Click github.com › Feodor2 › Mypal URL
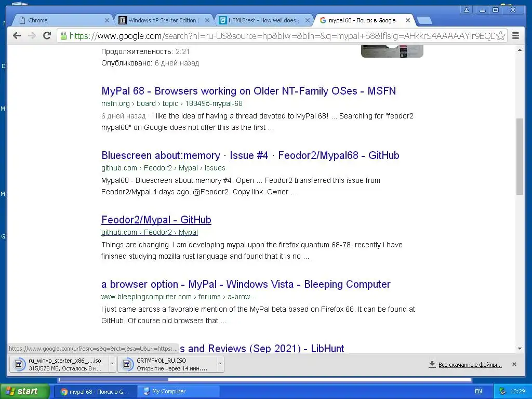The height and width of the screenshot is (399, 532). tap(149, 232)
